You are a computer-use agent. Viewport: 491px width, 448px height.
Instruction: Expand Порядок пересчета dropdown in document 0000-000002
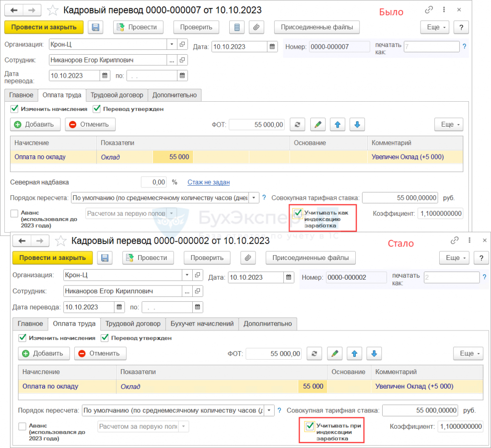(x=270, y=411)
